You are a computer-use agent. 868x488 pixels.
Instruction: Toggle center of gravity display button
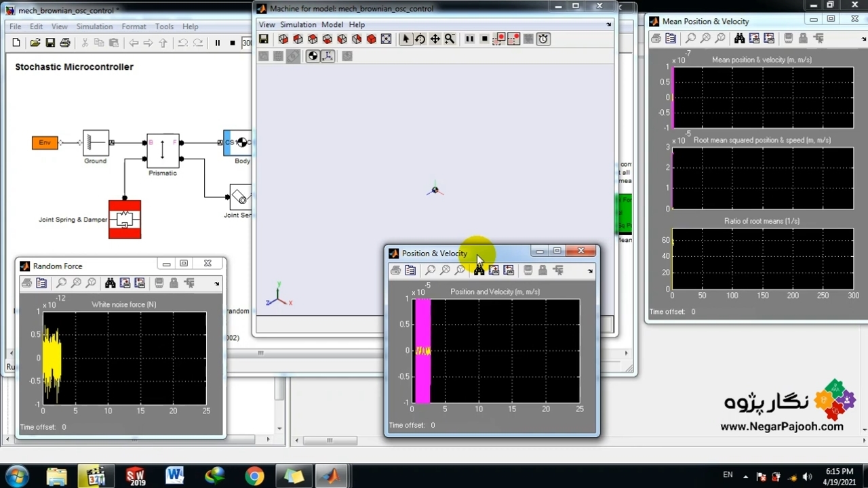coord(313,56)
